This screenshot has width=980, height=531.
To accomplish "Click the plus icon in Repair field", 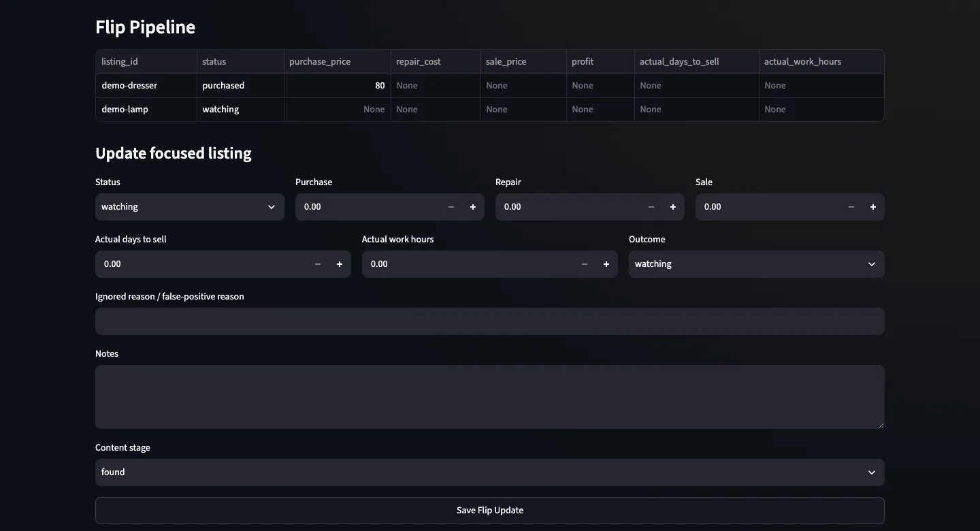I will (x=673, y=207).
